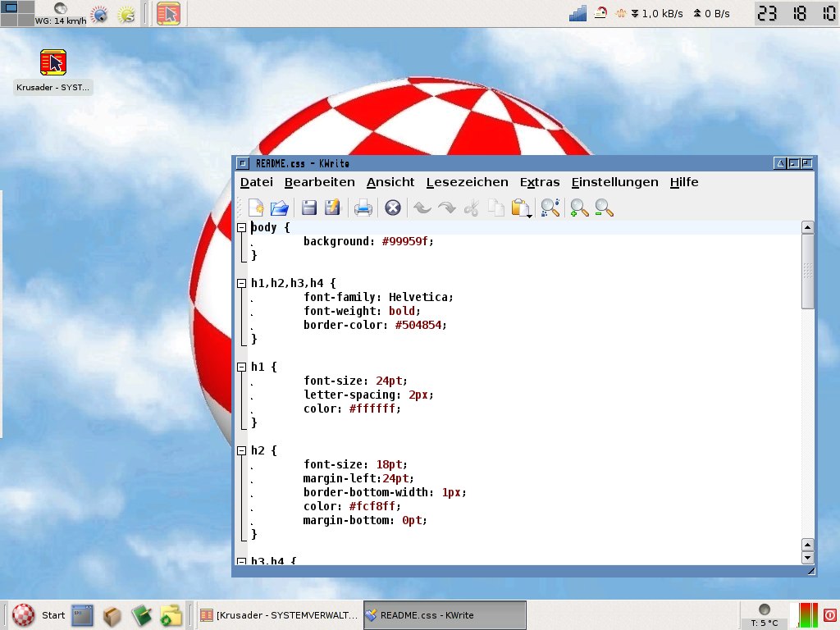Cut selection with scissors icon

pos(472,208)
